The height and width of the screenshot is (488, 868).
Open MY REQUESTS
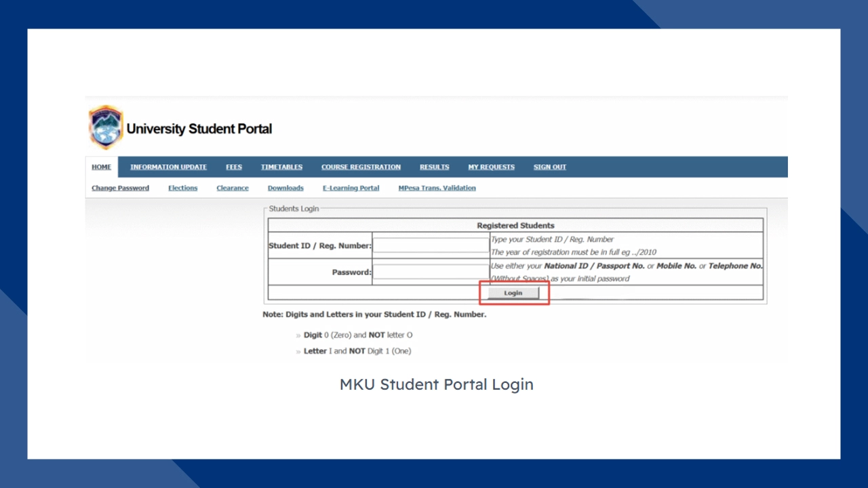pos(491,167)
